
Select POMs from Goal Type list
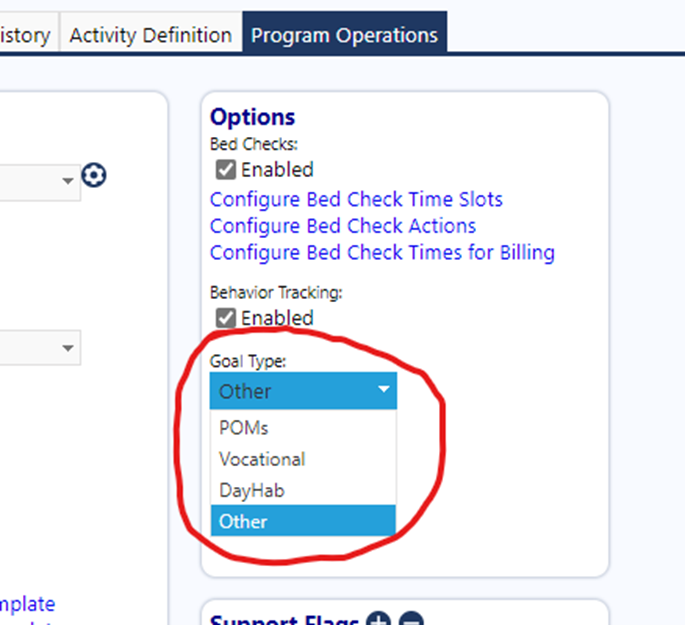pyautogui.click(x=303, y=428)
